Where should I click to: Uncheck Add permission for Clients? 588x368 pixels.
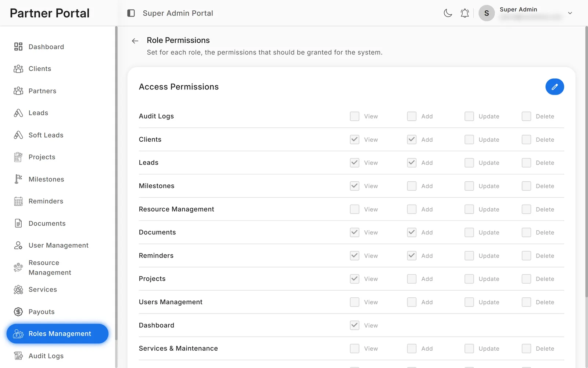(412, 139)
